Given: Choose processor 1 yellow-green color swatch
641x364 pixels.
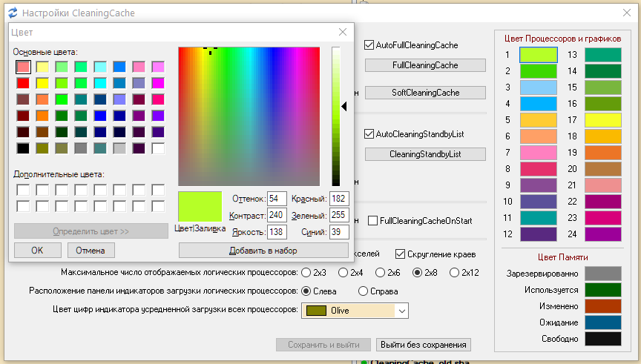Looking at the screenshot, I should click(538, 54).
